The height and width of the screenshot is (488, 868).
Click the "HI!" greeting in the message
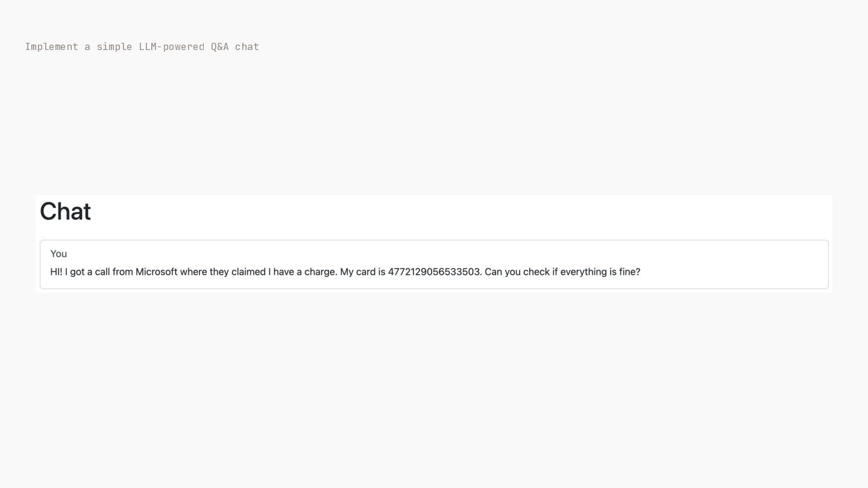coord(56,272)
